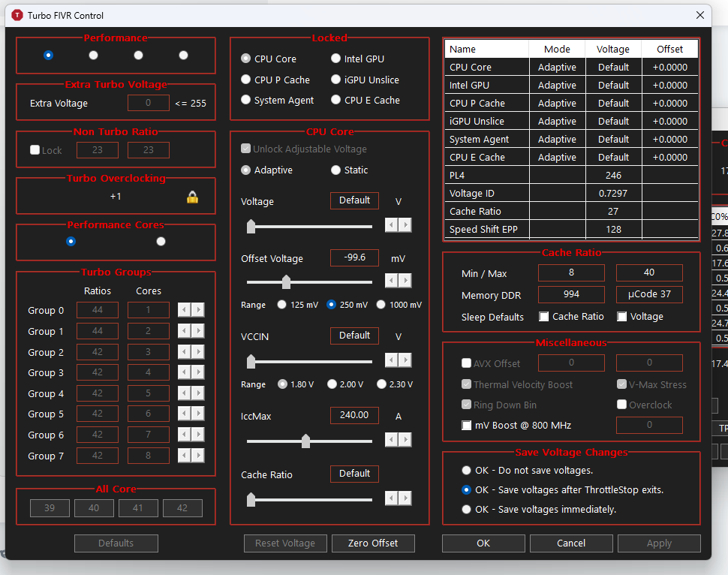The width and height of the screenshot is (728, 575).
Task: Nudge IccMax right with arrow button
Action: [x=405, y=439]
